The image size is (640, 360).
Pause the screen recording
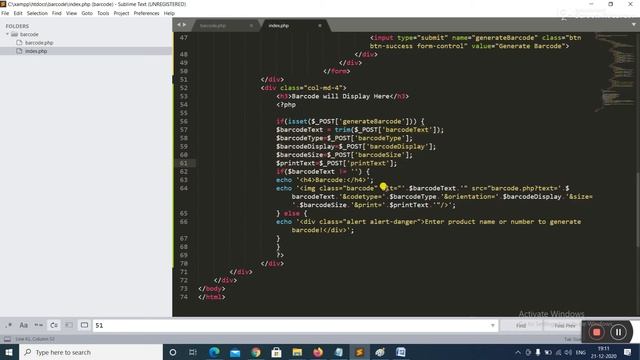point(618,332)
